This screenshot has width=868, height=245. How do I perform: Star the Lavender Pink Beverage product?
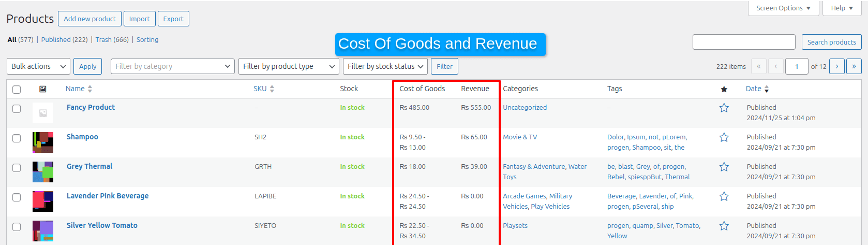724,196
